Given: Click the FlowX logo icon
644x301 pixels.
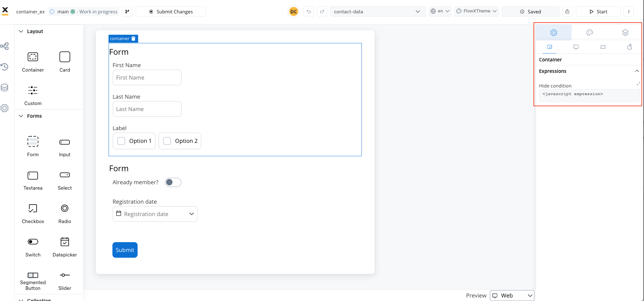Looking at the screenshot, I should click(5, 11).
